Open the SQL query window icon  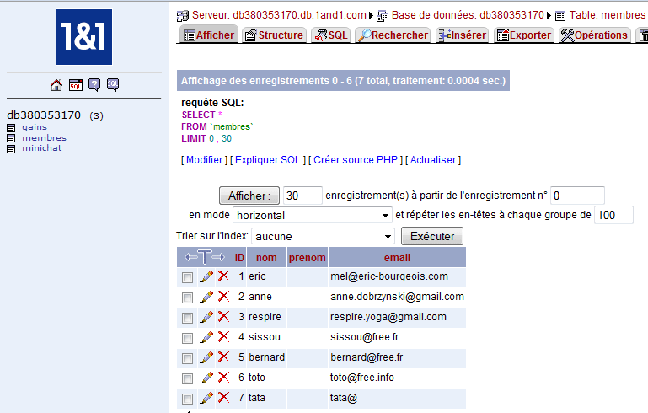click(75, 84)
